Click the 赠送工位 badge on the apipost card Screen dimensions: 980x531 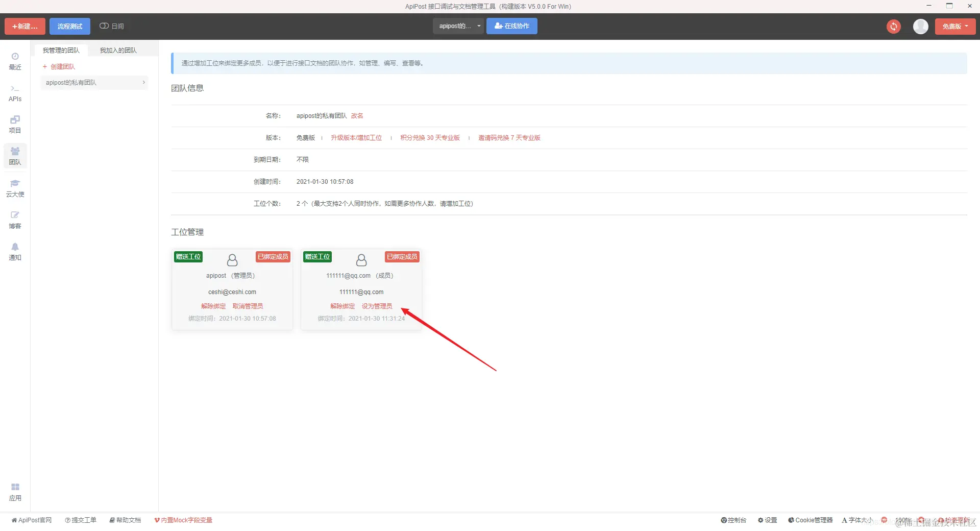[188, 257]
